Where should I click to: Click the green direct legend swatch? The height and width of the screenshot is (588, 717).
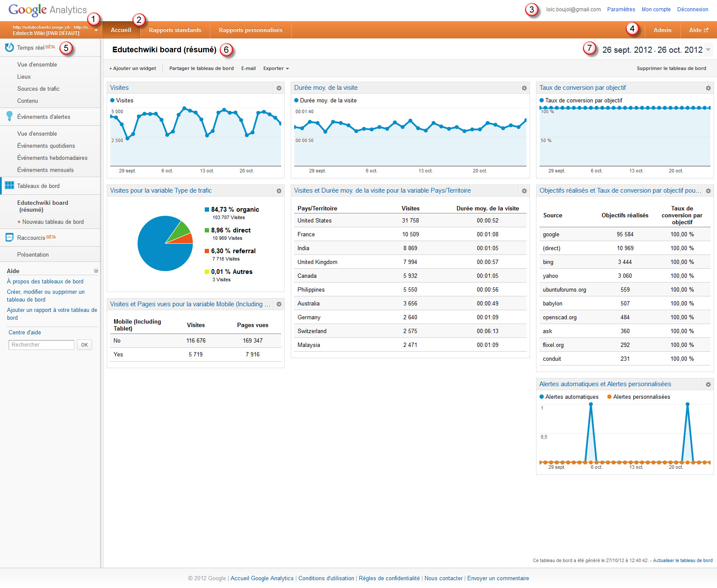click(x=207, y=230)
